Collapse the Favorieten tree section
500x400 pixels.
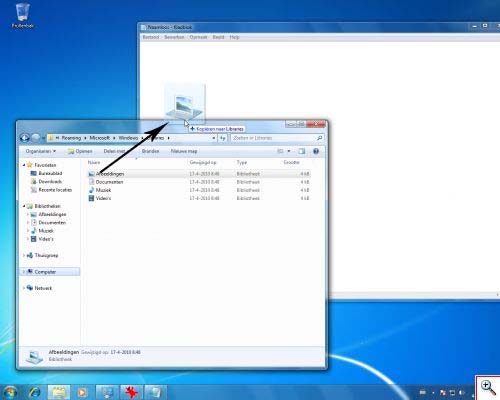click(x=24, y=165)
